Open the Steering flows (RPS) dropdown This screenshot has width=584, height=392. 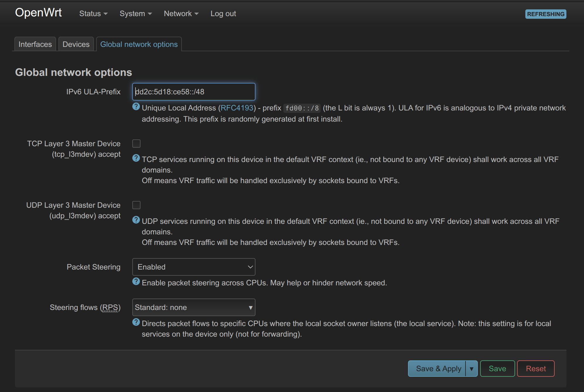[194, 307]
